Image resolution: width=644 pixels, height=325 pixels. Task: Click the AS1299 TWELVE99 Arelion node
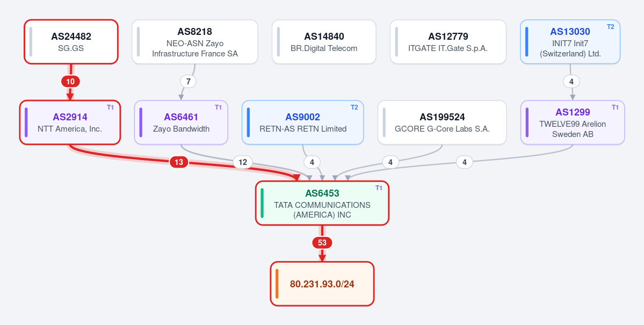pos(573,122)
